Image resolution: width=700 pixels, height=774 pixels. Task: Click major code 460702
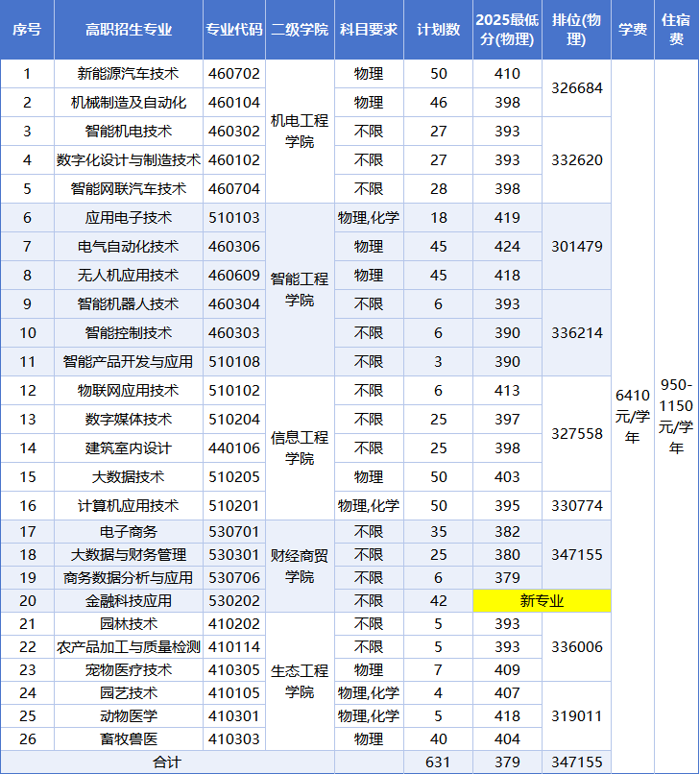tap(234, 74)
